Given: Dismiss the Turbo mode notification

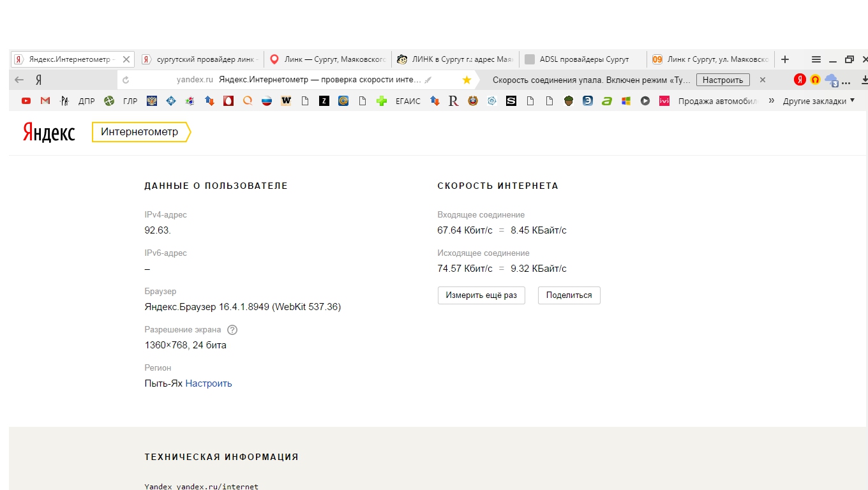Looking at the screenshot, I should [x=762, y=80].
